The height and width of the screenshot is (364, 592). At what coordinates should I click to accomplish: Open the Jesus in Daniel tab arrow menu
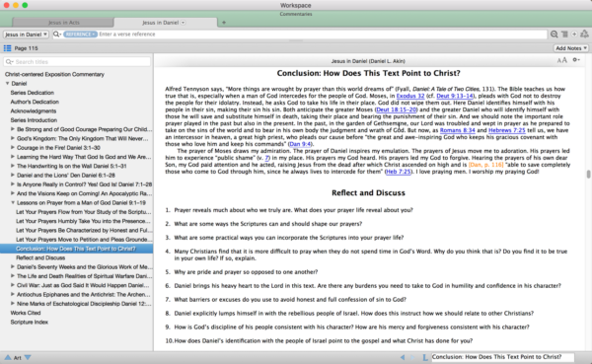(184, 23)
